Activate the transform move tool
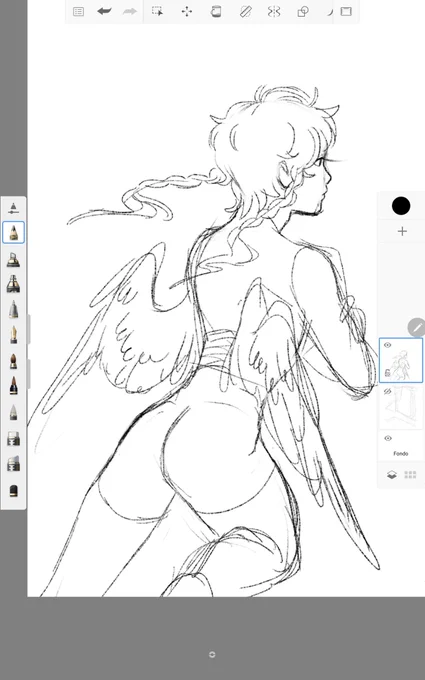This screenshot has height=680, width=425. pos(186,11)
